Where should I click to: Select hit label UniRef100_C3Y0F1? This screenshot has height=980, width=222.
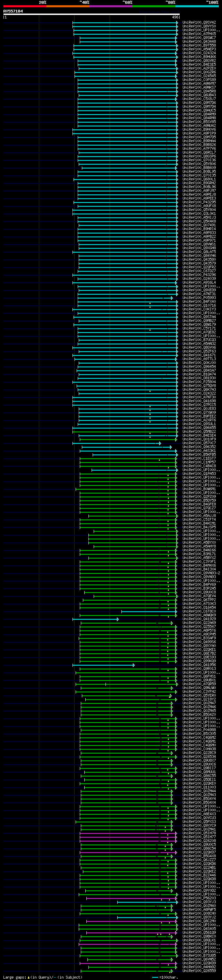[x=199, y=561]
